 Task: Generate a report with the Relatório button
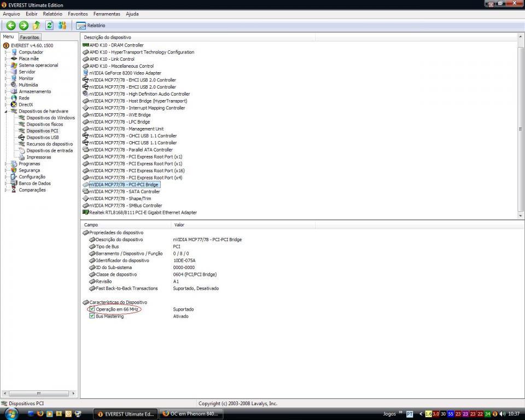[x=91, y=26]
